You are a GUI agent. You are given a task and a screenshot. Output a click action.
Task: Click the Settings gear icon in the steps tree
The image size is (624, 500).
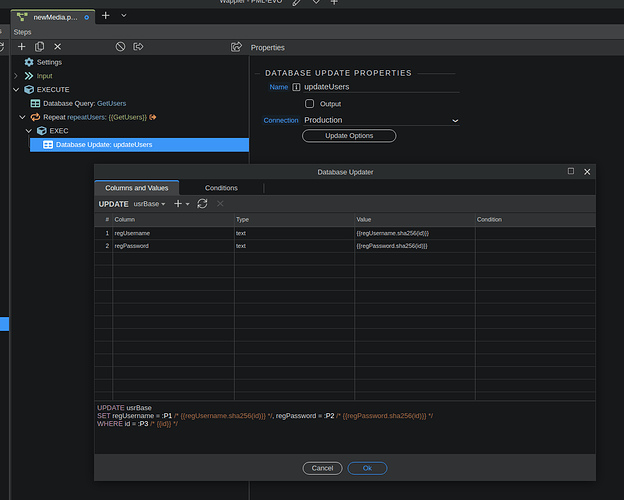click(x=29, y=62)
